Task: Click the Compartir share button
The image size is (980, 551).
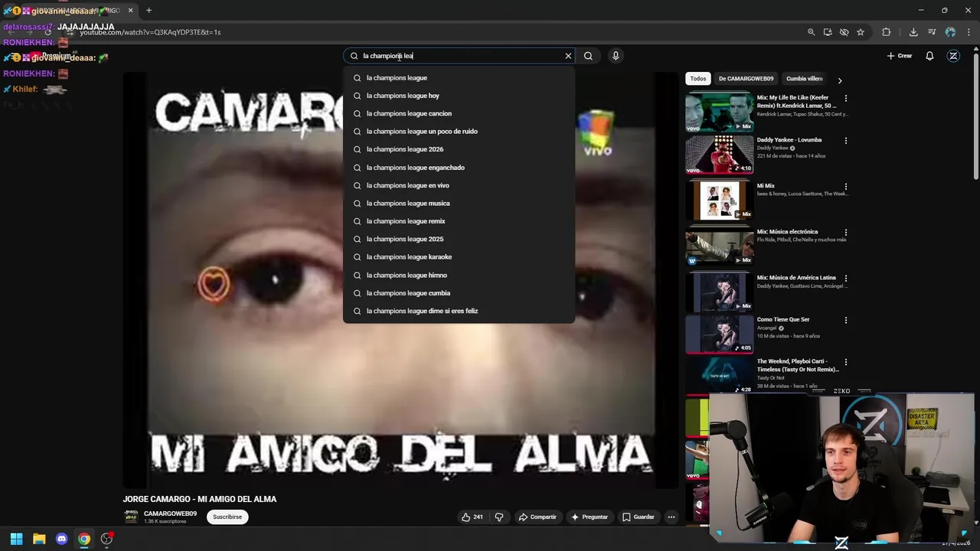Action: pyautogui.click(x=537, y=517)
